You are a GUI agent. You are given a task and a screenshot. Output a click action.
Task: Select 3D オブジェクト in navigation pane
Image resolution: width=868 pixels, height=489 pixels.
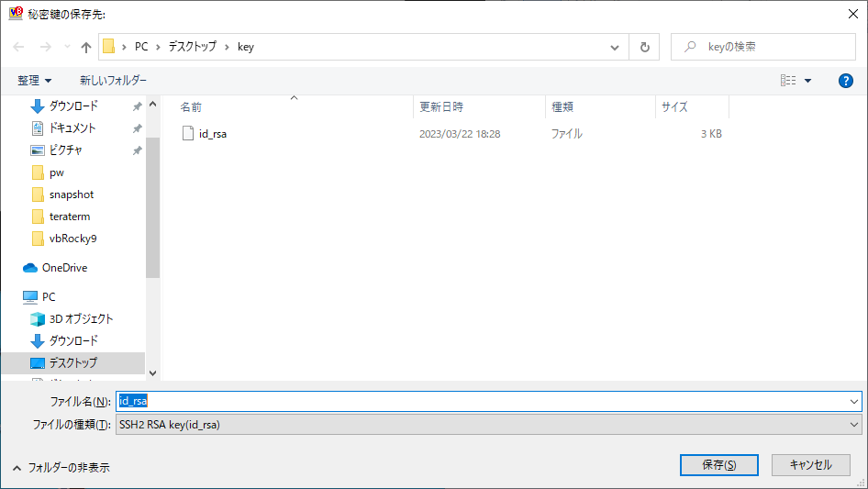click(x=81, y=318)
